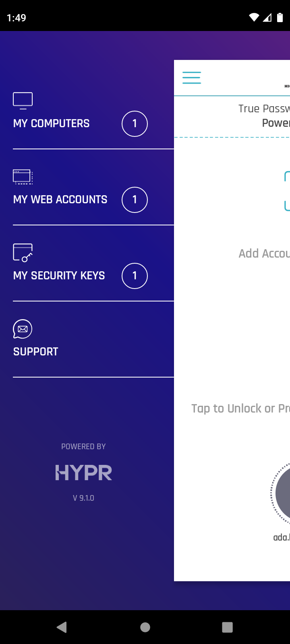290x644 pixels.
Task: Tap the V 9.1.0 version label
Action: (x=83, y=498)
